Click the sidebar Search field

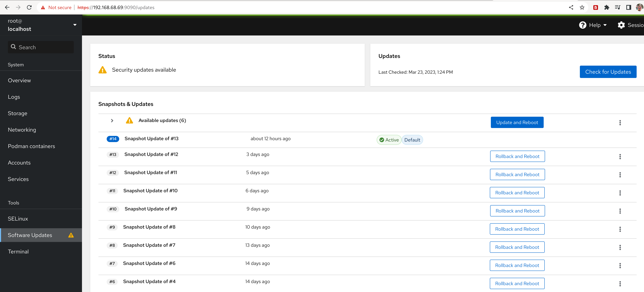[41, 47]
